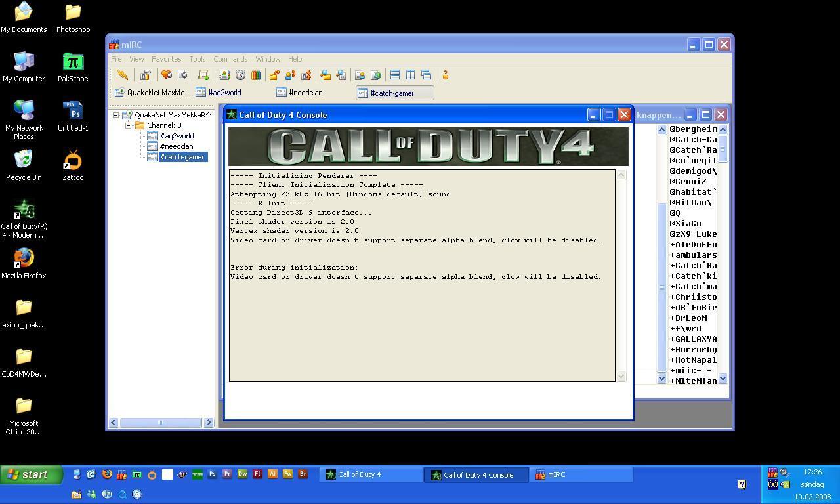Select nickname @SiaCo in nick list
The image size is (840, 504).
coord(685,223)
